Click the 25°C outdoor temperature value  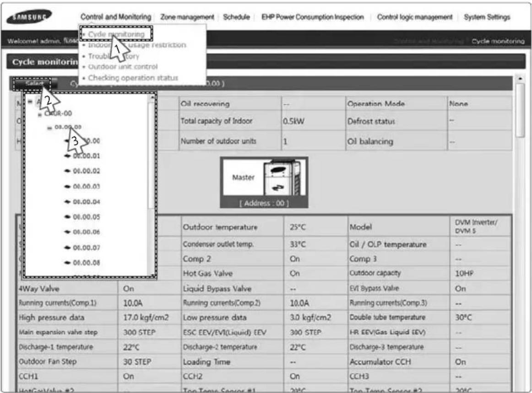pyautogui.click(x=297, y=227)
